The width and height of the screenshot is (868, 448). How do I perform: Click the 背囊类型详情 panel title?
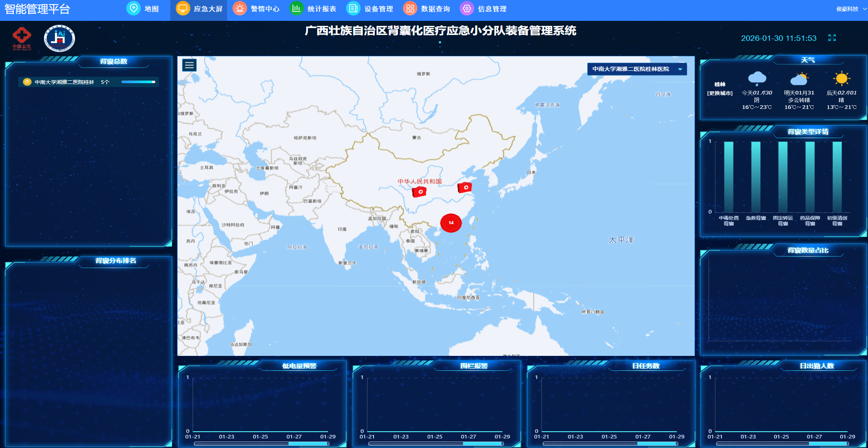click(808, 132)
